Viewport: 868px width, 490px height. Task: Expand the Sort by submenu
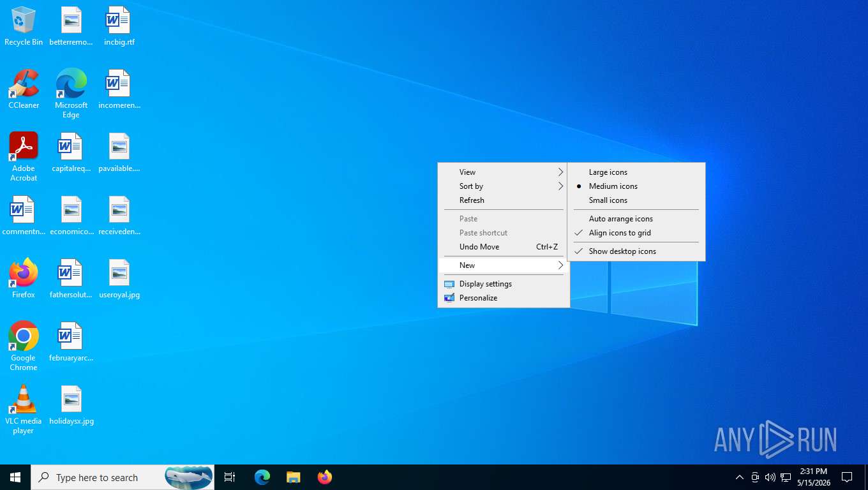[504, 186]
